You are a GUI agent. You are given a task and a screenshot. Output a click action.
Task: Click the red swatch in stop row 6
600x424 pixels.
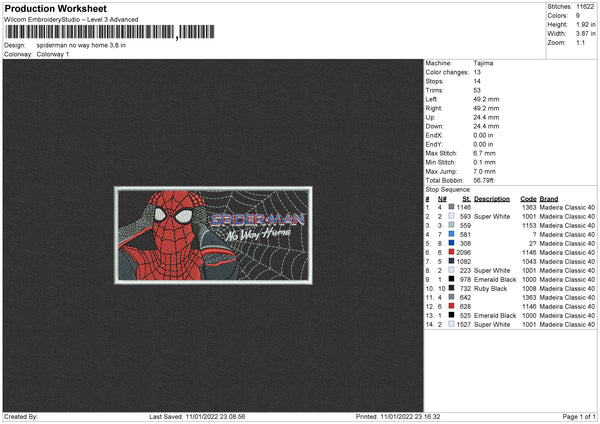click(x=452, y=252)
